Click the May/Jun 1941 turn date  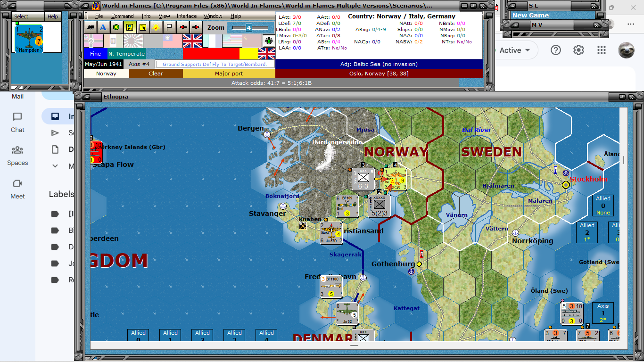[103, 64]
